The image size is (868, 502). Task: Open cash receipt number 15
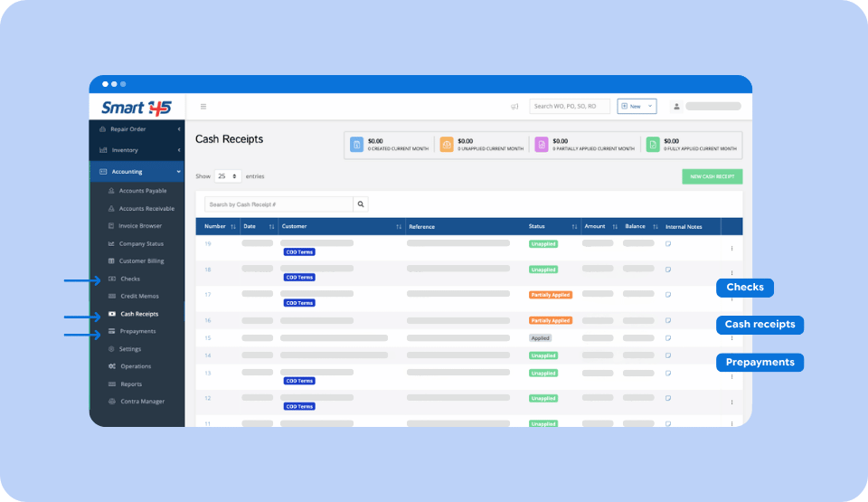[208, 338]
